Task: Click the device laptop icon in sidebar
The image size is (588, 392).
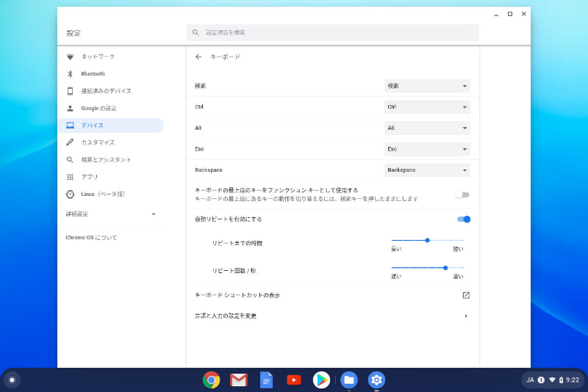Action: coord(70,126)
